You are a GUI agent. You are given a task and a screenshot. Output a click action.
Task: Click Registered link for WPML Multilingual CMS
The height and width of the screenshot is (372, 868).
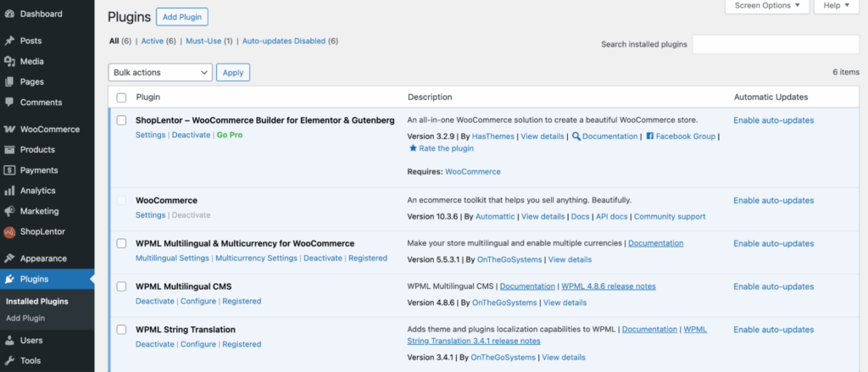pos(242,301)
